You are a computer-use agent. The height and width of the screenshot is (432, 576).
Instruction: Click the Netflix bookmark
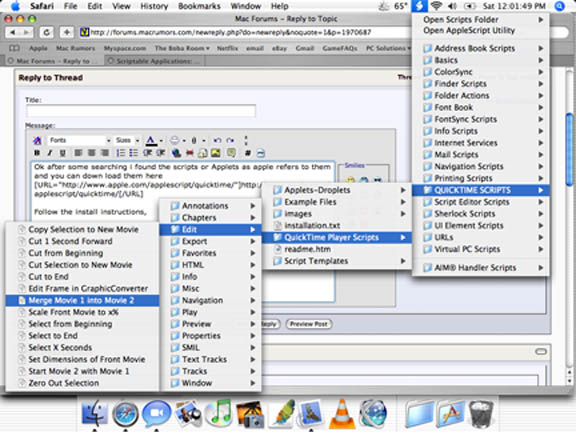(227, 48)
